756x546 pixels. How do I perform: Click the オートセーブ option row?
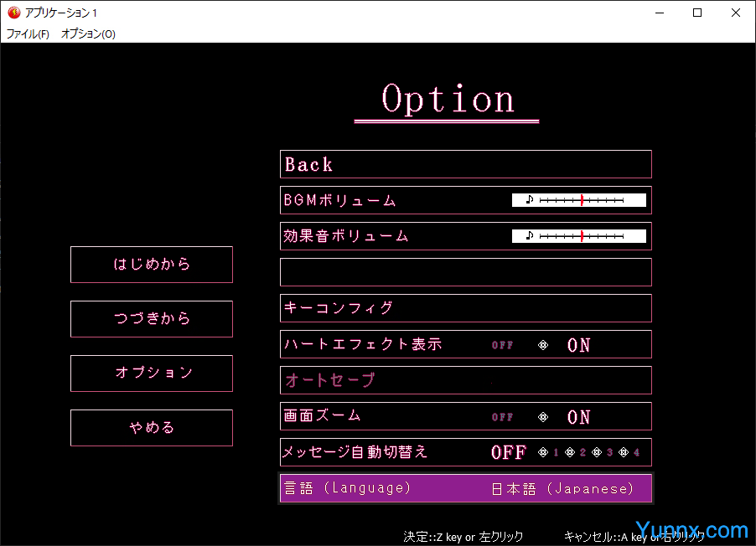click(465, 380)
